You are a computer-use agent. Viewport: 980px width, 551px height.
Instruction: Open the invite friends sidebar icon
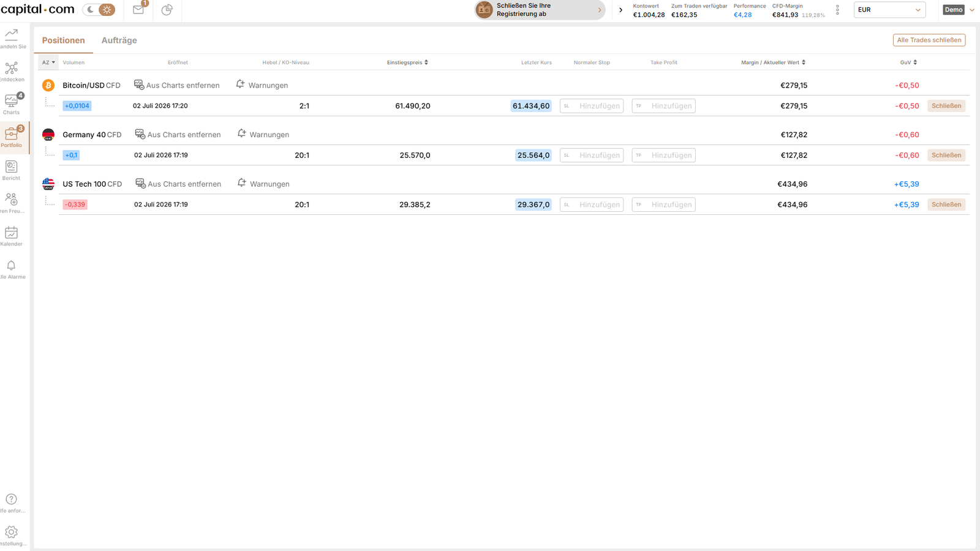[x=12, y=200]
